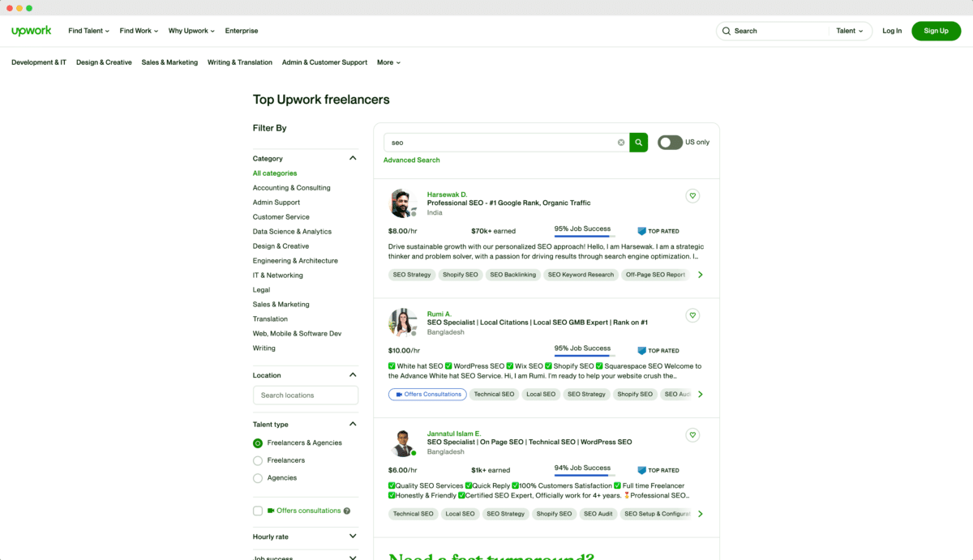The width and height of the screenshot is (973, 560).
Task: Open Jannatul Islam E.'s profile photo
Action: click(x=402, y=442)
